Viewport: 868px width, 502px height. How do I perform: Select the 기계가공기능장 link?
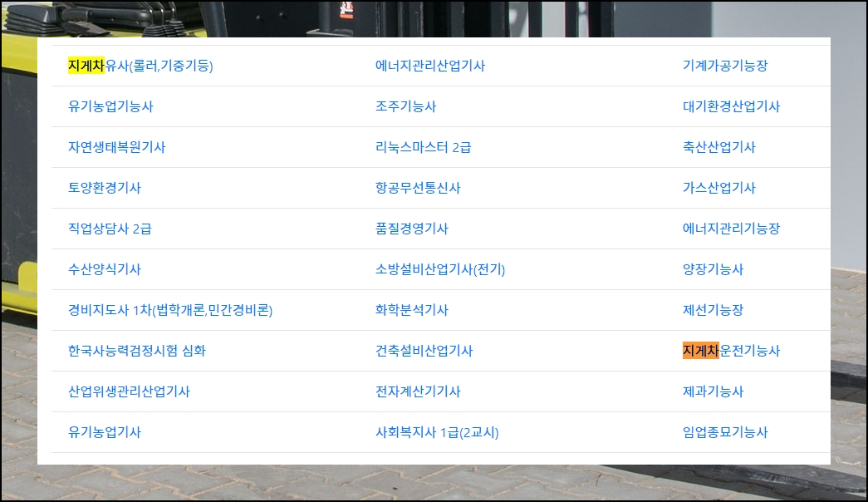point(725,66)
